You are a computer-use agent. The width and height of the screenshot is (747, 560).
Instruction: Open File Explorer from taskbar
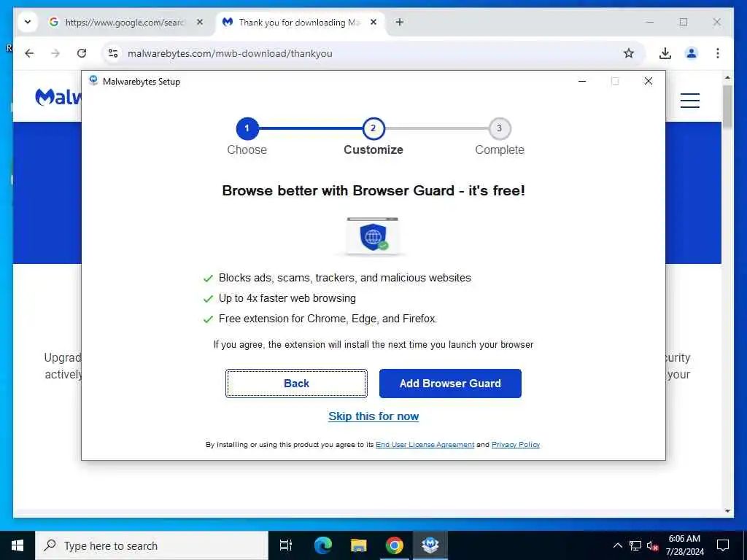(x=359, y=545)
